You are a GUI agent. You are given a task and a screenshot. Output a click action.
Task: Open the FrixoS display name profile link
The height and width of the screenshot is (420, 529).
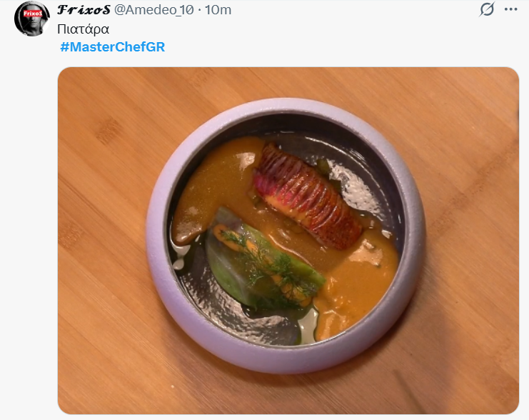point(84,9)
